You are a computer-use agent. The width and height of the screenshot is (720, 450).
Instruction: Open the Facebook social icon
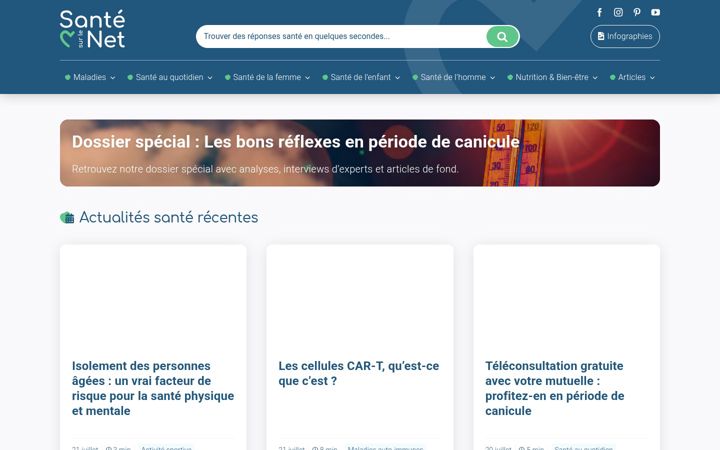point(599,12)
